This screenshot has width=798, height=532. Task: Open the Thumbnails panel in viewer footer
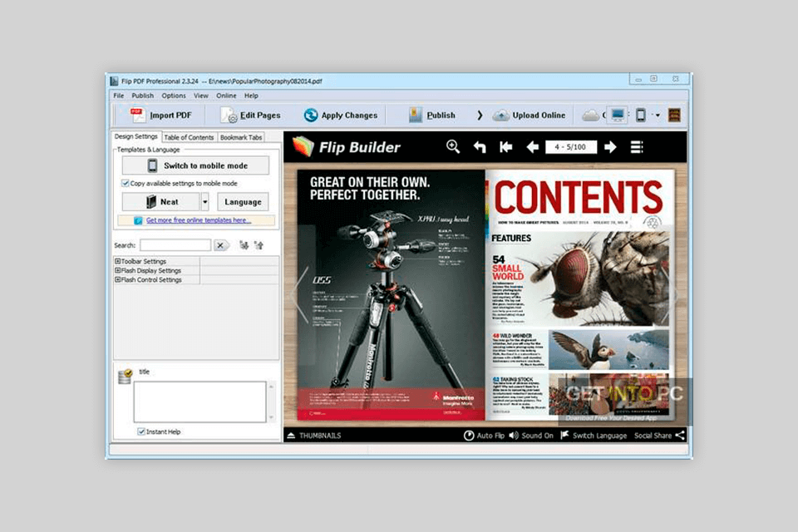(314, 436)
